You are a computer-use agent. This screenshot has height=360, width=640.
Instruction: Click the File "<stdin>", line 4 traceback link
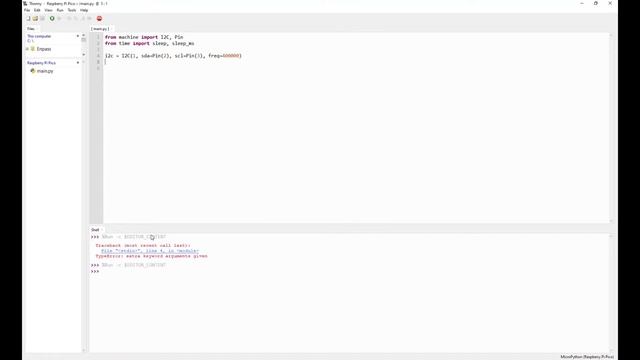click(150, 251)
